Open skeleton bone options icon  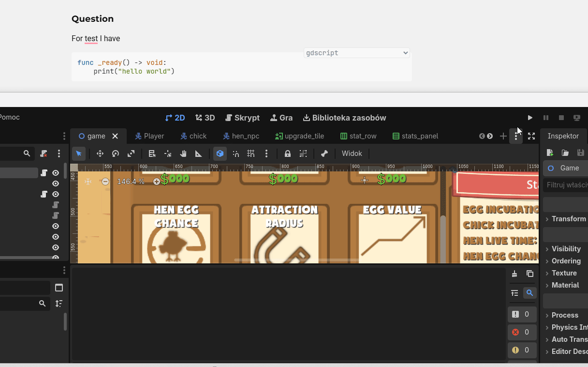click(324, 153)
